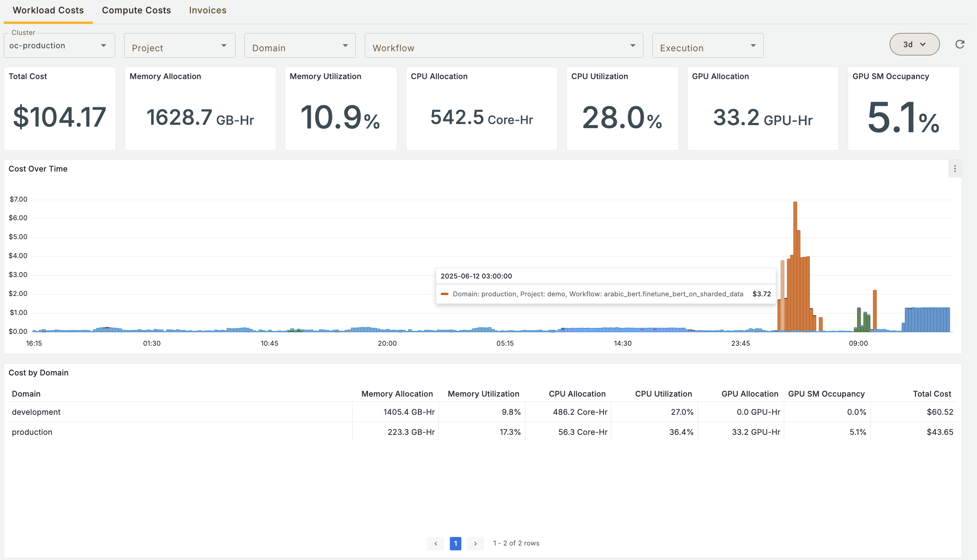This screenshot has width=977, height=560.
Task: Open Cost Over Time kebab menu
Action: pyautogui.click(x=955, y=169)
